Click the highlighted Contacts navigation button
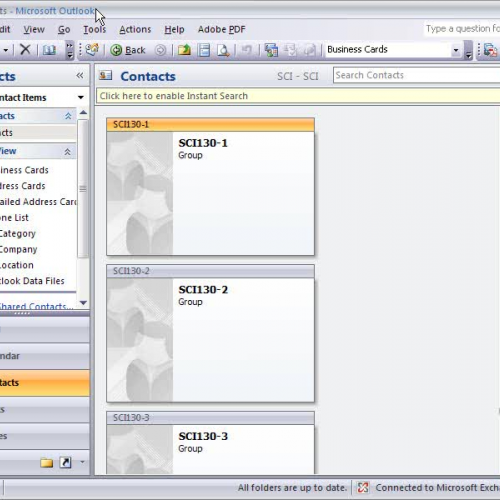500x500 pixels. coord(45,383)
